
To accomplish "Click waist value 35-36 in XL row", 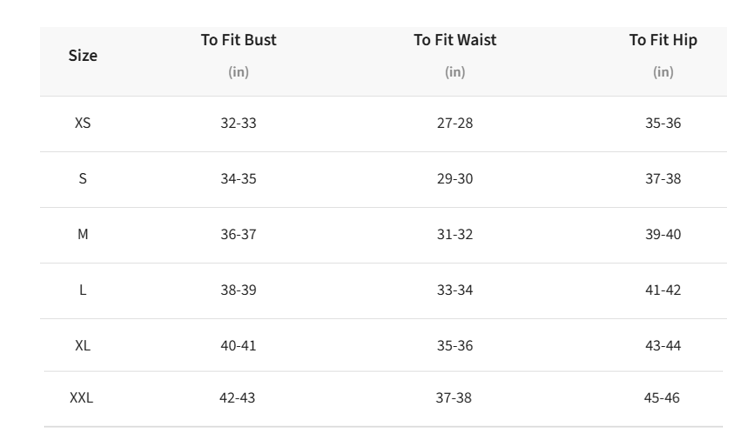I will pyautogui.click(x=455, y=345).
